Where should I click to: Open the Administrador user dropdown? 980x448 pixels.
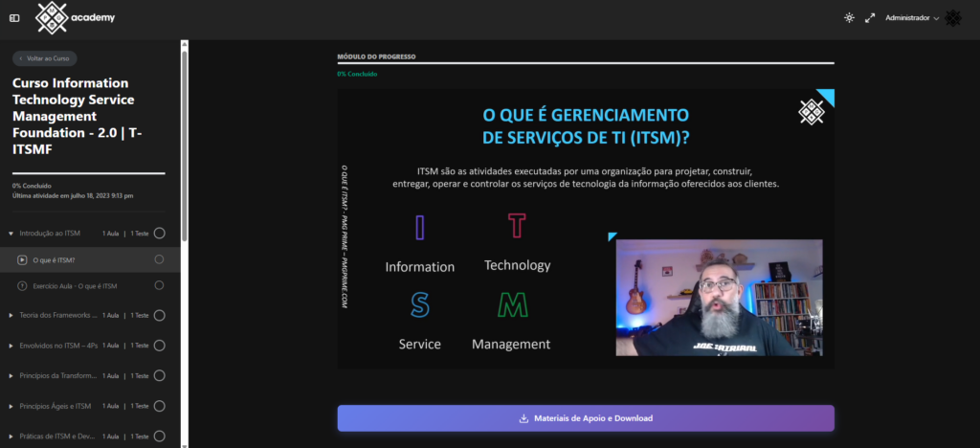[x=912, y=18]
